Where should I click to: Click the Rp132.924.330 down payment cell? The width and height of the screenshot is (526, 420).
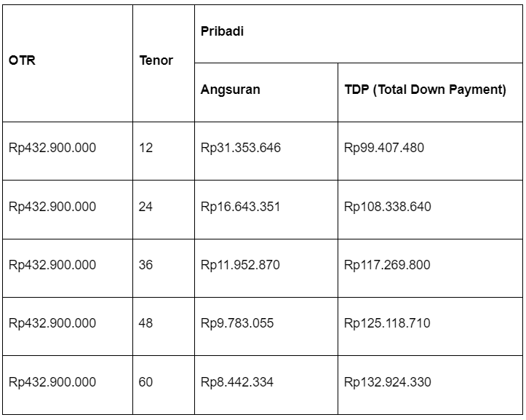387,382
